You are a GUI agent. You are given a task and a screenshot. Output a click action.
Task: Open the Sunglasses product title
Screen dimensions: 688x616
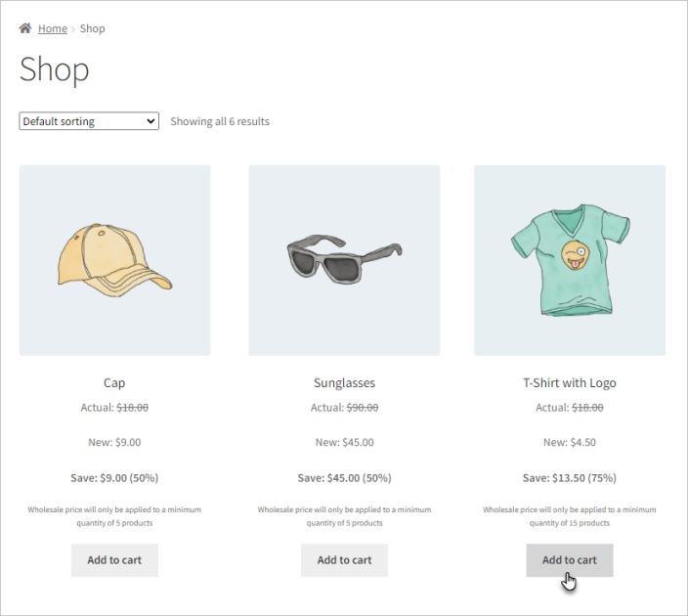344,383
